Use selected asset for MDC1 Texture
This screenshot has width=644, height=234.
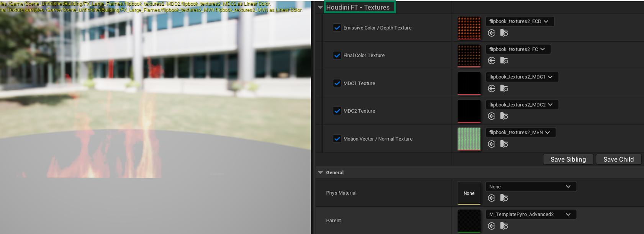click(492, 88)
